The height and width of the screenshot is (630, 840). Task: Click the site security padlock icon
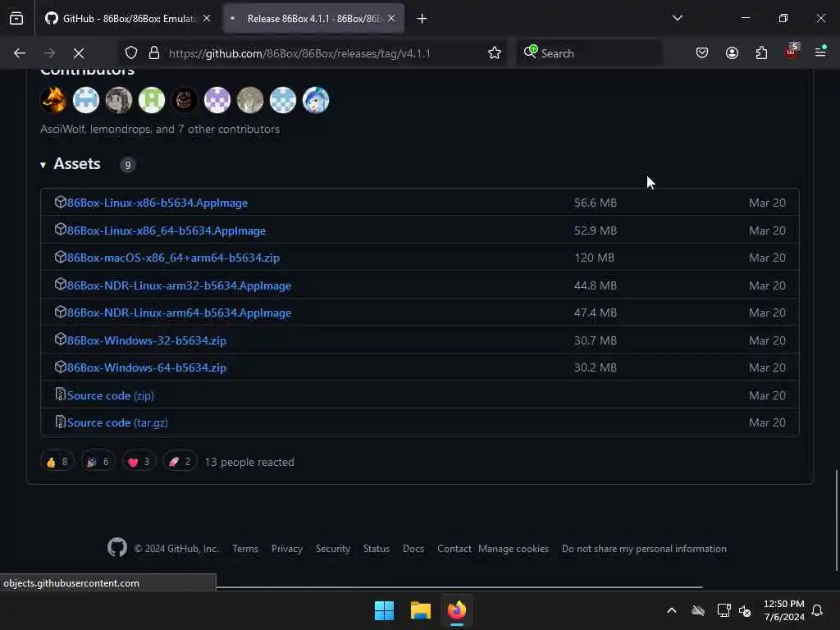pos(154,53)
